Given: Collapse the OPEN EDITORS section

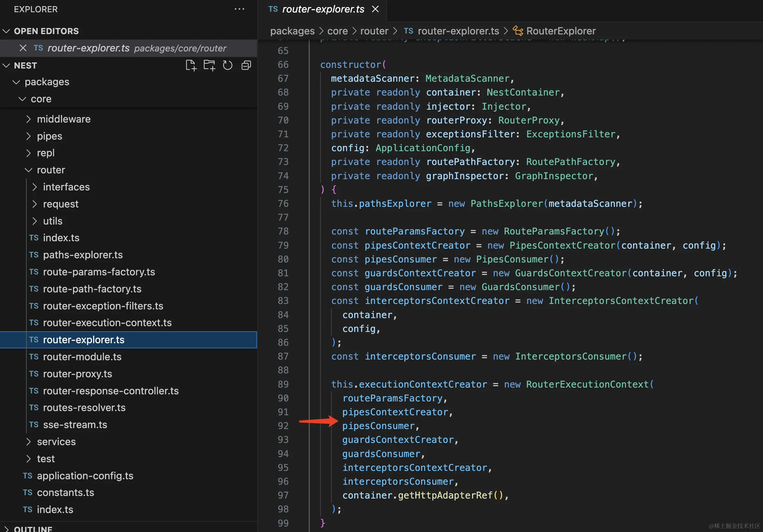Looking at the screenshot, I should tap(6, 31).
